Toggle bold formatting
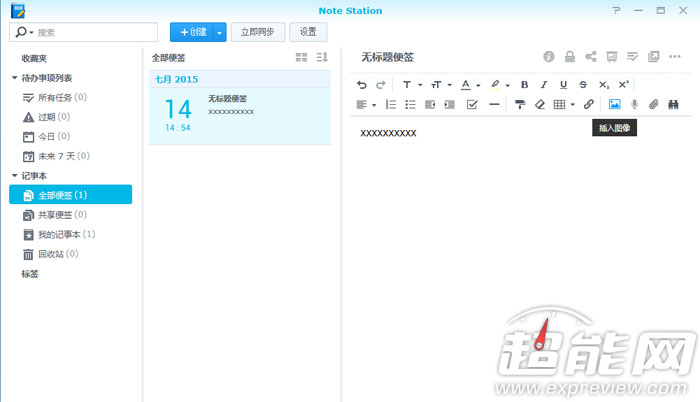 (x=525, y=84)
